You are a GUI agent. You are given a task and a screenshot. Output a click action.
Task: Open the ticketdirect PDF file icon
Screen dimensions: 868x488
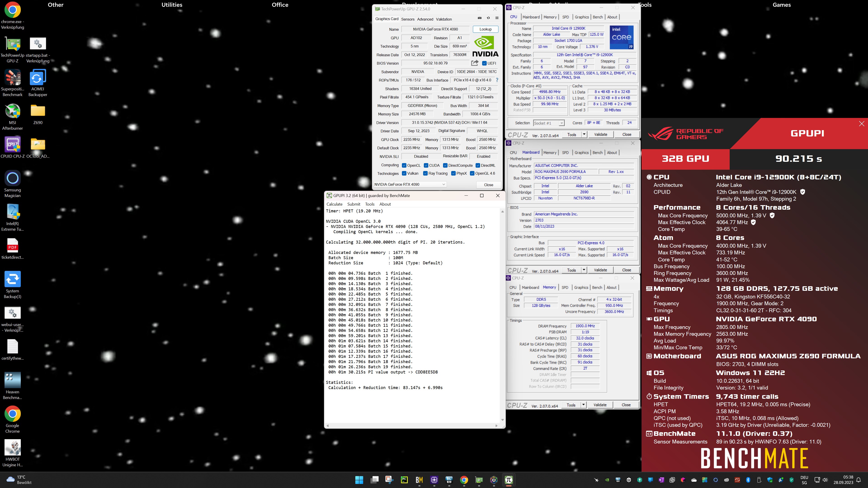tap(12, 249)
